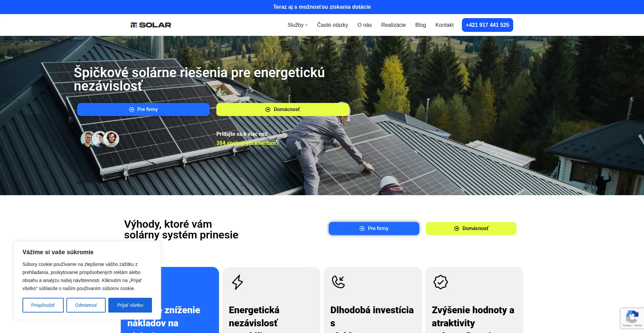Go to the O nás page

tap(365, 25)
